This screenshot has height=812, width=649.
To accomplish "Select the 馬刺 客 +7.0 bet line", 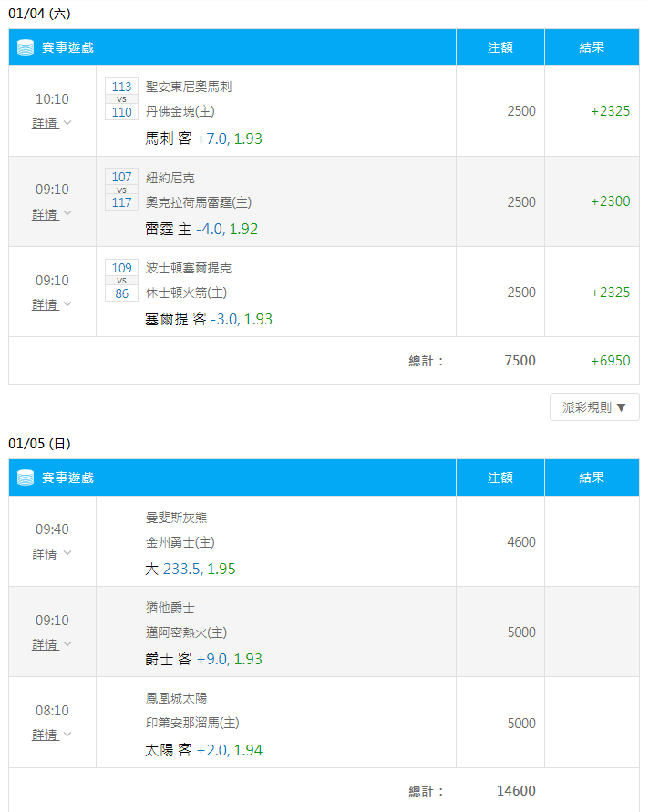I will tap(203, 139).
